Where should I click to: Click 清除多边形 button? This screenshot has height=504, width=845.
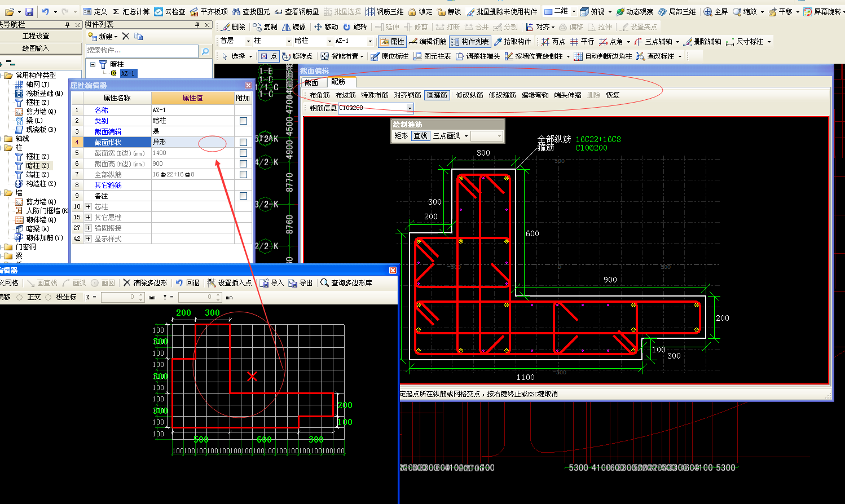pos(145,283)
